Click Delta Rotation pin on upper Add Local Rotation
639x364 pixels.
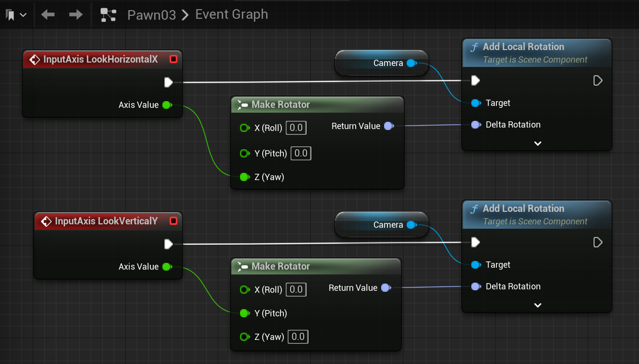click(475, 125)
